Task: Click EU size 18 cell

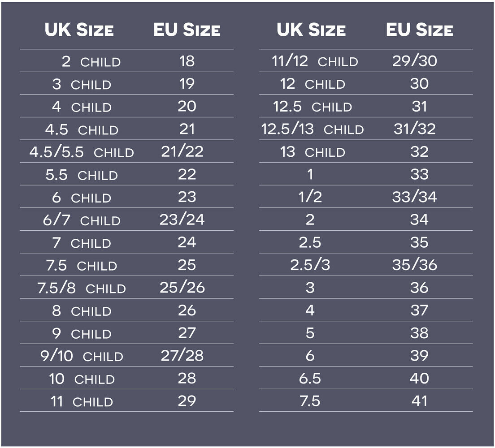Action: coord(187,61)
